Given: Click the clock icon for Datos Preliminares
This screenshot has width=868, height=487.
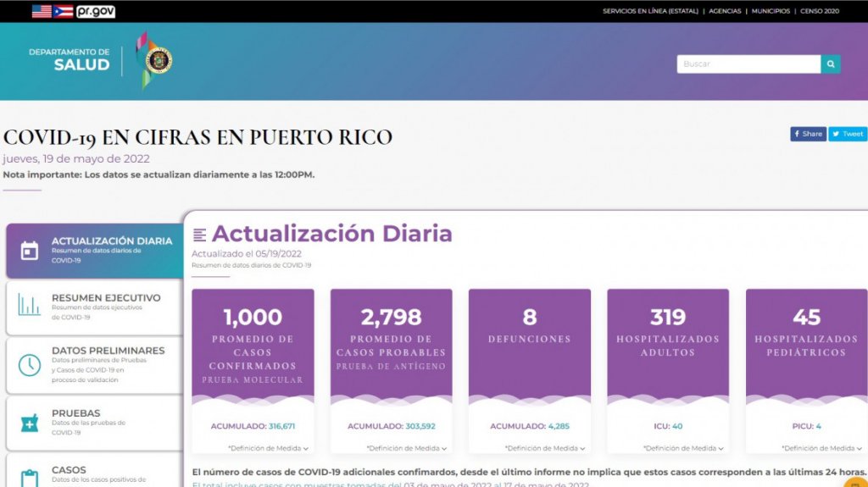Looking at the screenshot, I should 30,364.
